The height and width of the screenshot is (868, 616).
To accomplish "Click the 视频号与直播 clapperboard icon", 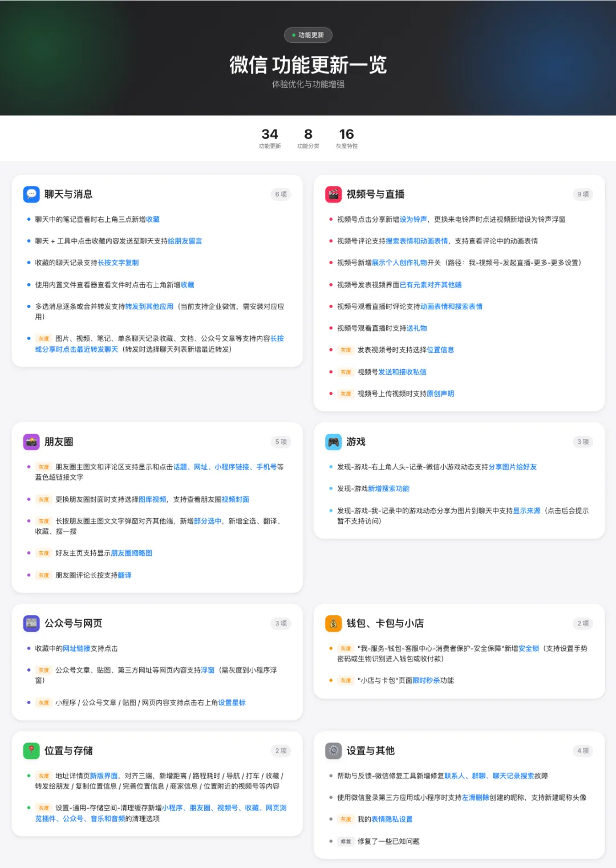I will click(333, 194).
